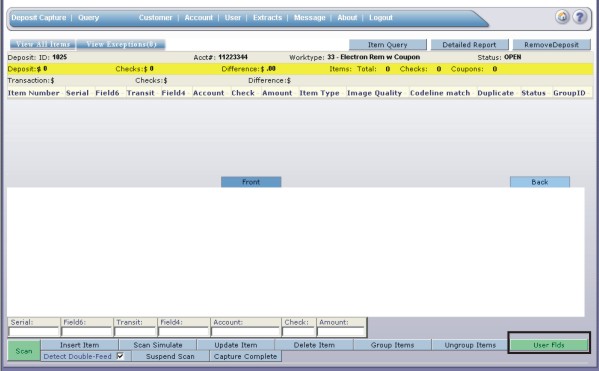The width and height of the screenshot is (599, 371).
Task: Click Logout in the navigation bar
Action: pos(380,18)
